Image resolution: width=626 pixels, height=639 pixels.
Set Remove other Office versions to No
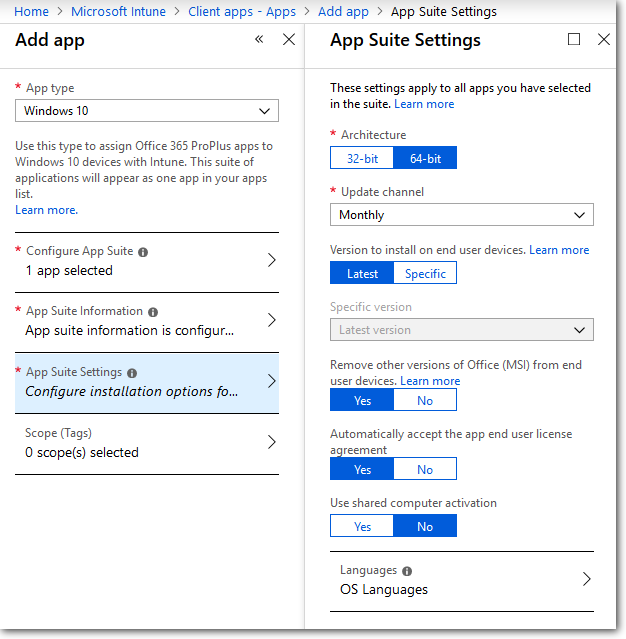[x=425, y=400]
